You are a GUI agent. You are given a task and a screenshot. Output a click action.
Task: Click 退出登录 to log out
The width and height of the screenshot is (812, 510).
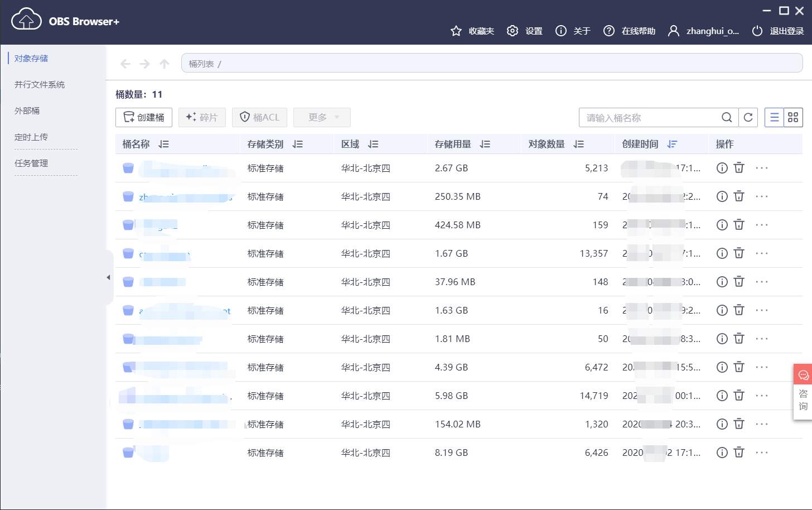[x=777, y=31]
